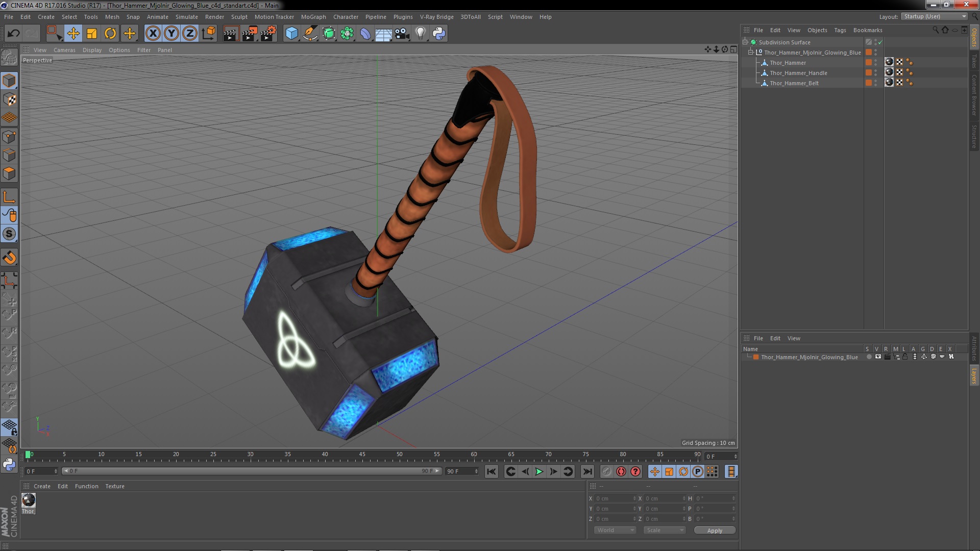
Task: Click the preview range slider bar
Action: (251, 471)
